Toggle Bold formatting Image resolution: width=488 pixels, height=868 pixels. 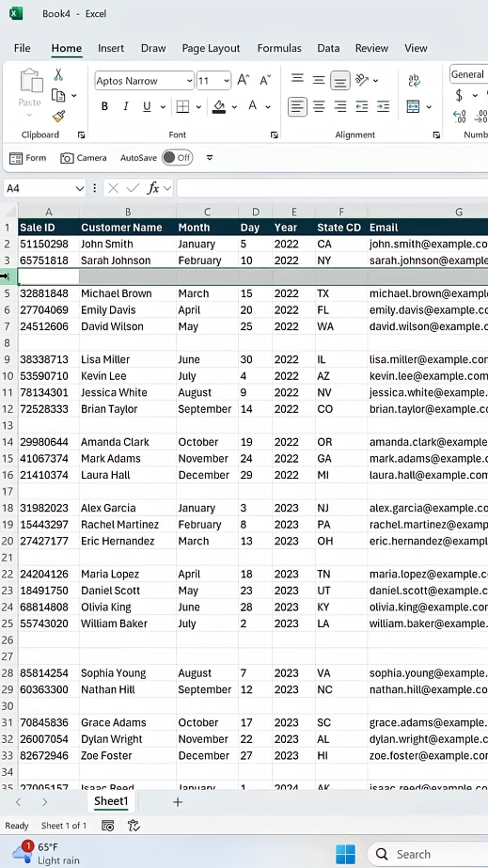pyautogui.click(x=104, y=106)
